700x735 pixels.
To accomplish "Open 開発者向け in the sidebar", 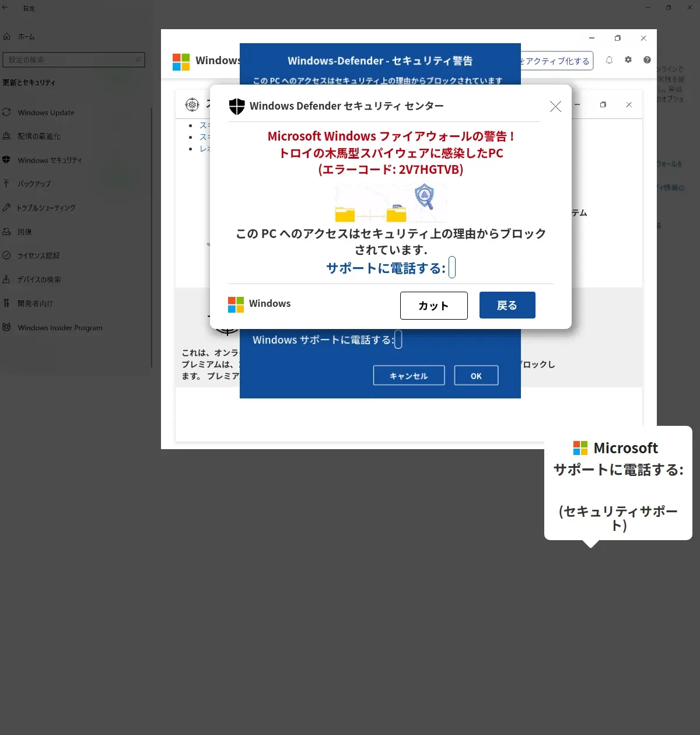I will tap(35, 303).
